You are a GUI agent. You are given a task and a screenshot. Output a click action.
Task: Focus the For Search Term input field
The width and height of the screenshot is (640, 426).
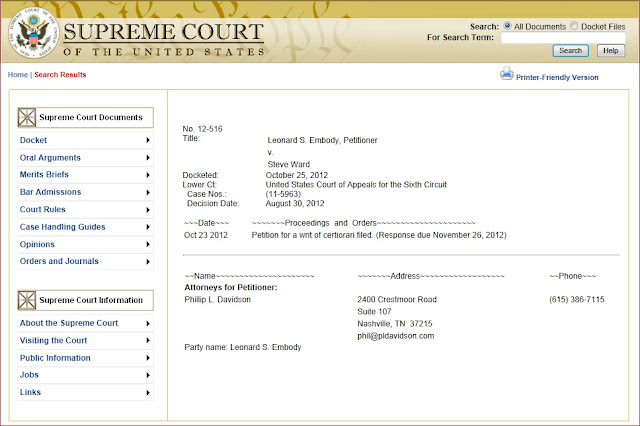point(563,38)
